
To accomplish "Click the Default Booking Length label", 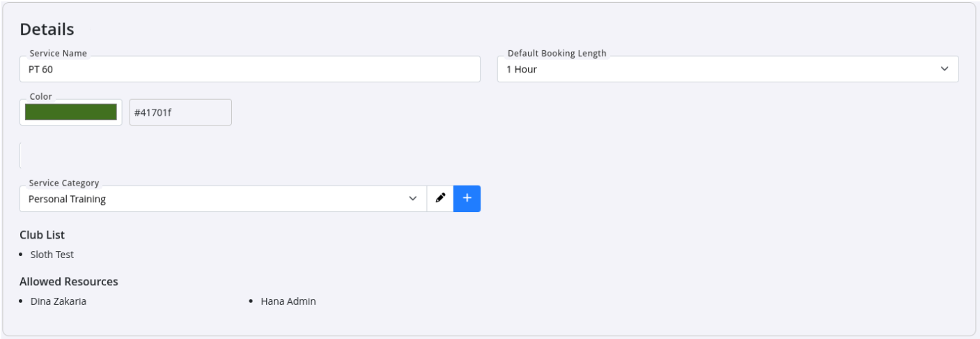I will click(557, 53).
